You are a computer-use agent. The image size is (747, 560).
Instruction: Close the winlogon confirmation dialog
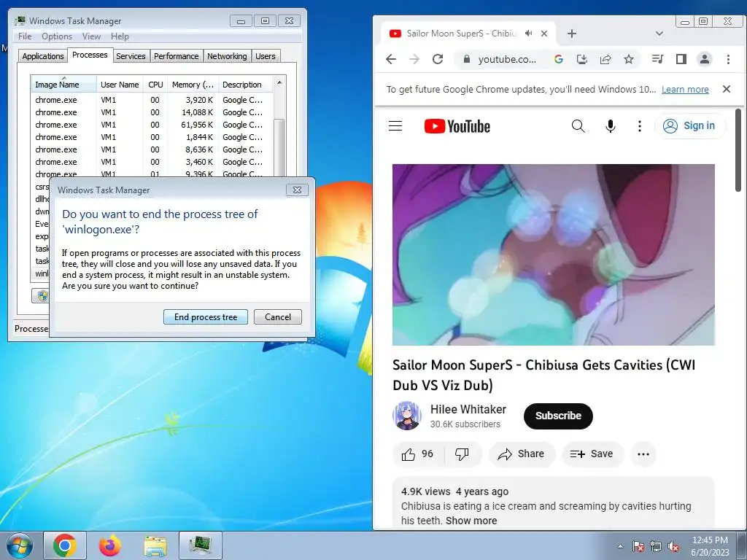click(298, 190)
